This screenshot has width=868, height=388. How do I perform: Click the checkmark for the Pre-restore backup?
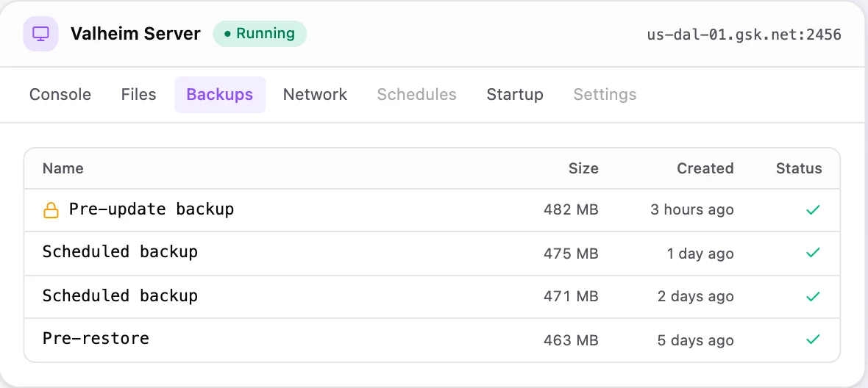click(x=813, y=339)
